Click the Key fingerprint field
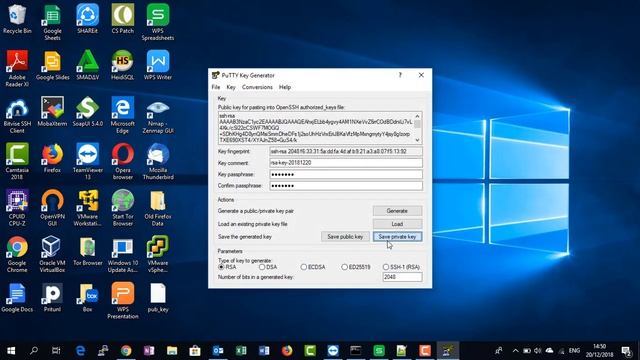The height and width of the screenshot is (360, 640). click(x=346, y=151)
